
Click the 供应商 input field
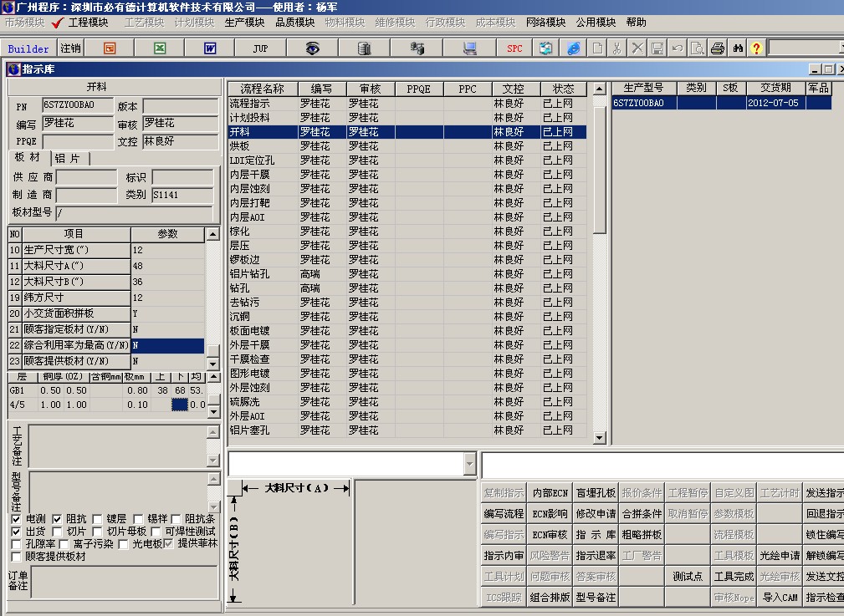(x=86, y=177)
